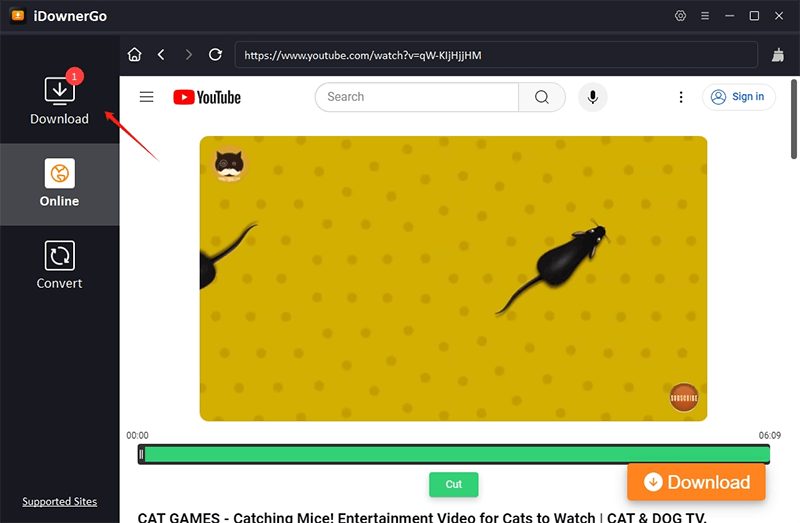
Task: Click the green trim timeline bar
Action: (454, 454)
